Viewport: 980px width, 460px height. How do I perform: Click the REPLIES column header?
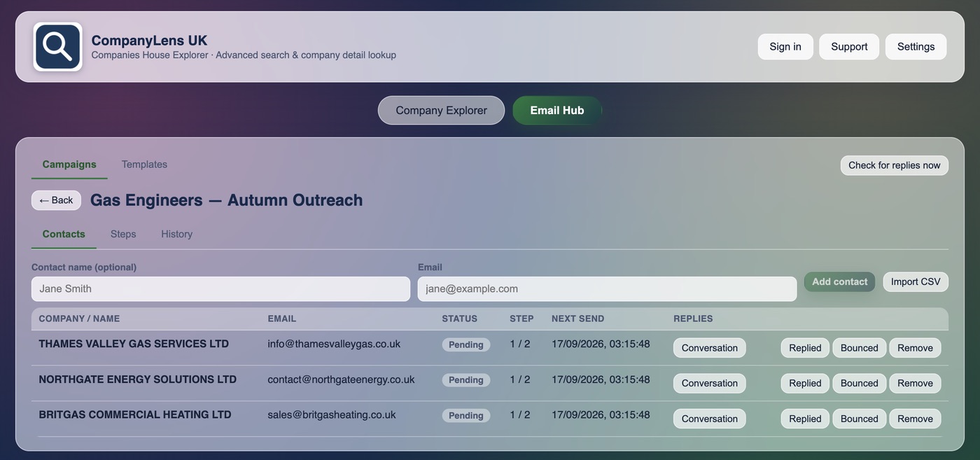693,319
